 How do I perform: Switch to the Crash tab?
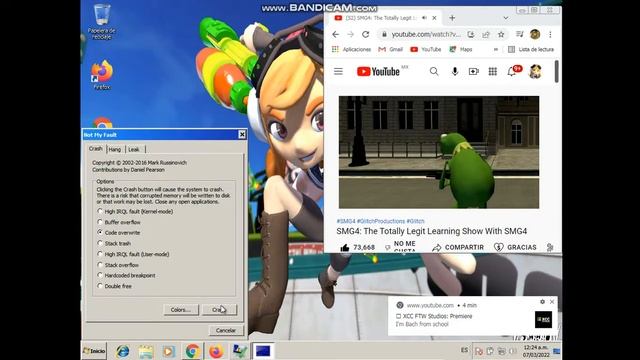pos(96,149)
